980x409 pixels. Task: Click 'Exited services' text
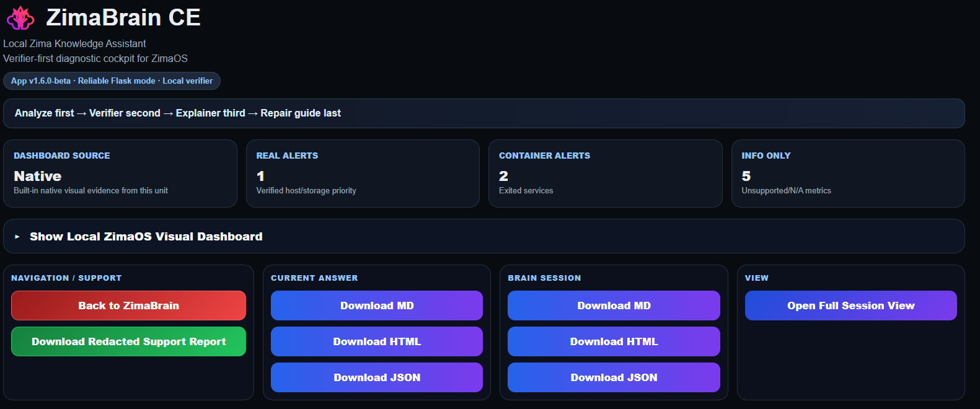tap(526, 190)
